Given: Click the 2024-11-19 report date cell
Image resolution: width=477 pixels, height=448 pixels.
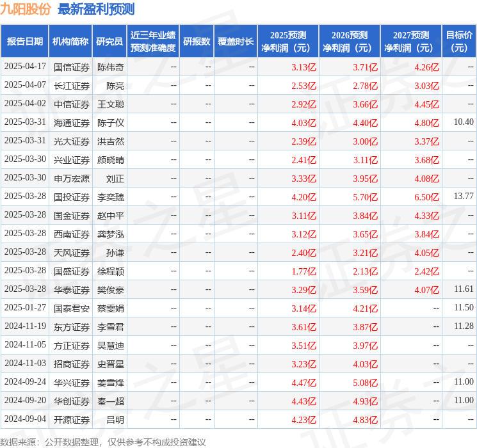Looking at the screenshot, I should [26, 326].
